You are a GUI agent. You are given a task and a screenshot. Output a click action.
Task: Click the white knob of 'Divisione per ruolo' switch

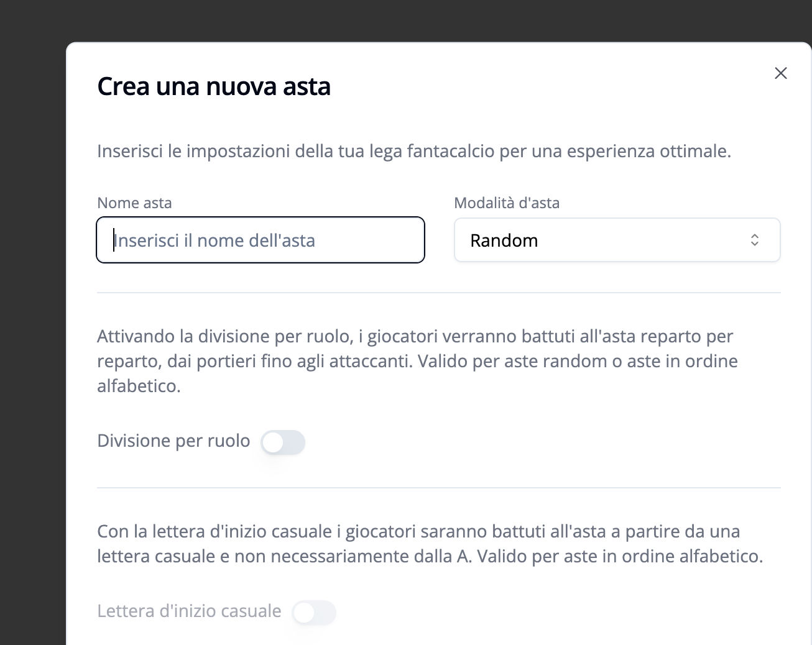(x=273, y=443)
